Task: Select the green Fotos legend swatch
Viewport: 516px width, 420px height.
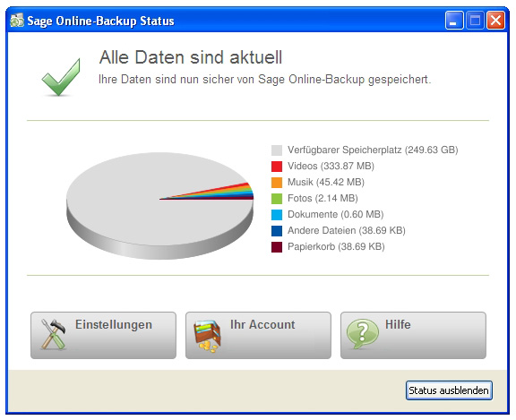Action: point(277,199)
